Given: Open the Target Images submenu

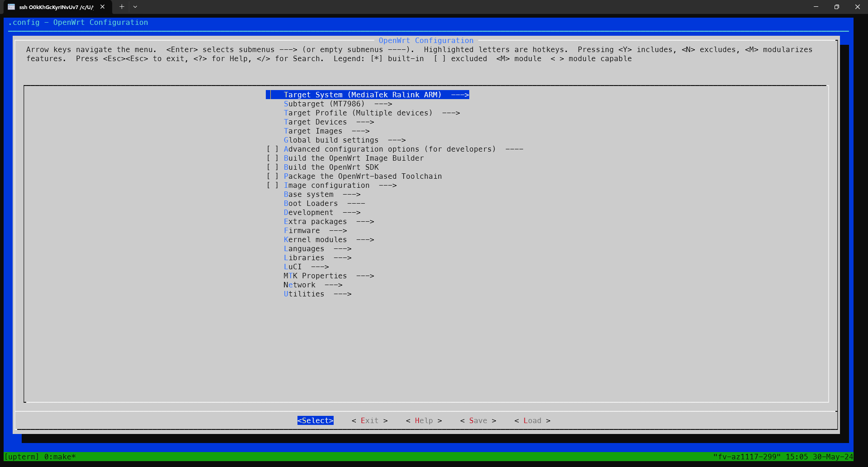Looking at the screenshot, I should click(326, 131).
